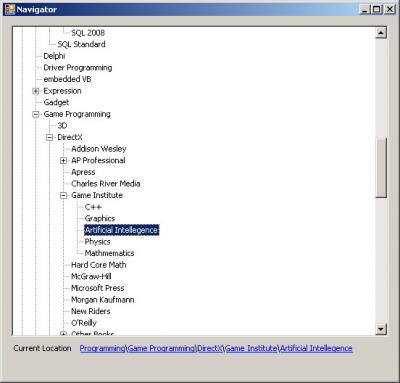The width and height of the screenshot is (400, 383).
Task: Select the McGraw-Hill item
Action: point(91,277)
